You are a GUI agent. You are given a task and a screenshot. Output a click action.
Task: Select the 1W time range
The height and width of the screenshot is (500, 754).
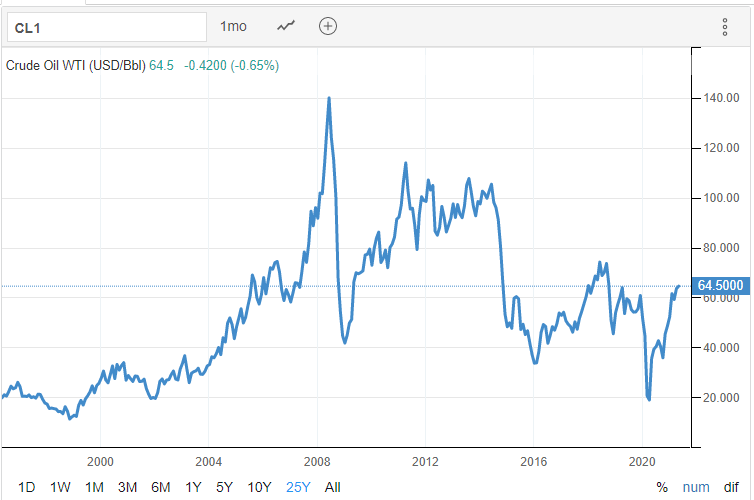click(x=60, y=488)
